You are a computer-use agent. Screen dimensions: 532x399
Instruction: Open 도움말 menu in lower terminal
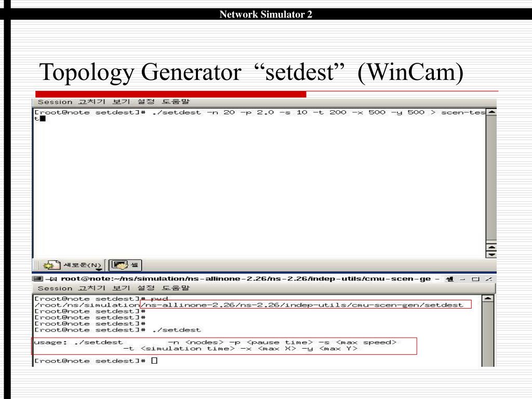pyautogui.click(x=176, y=288)
